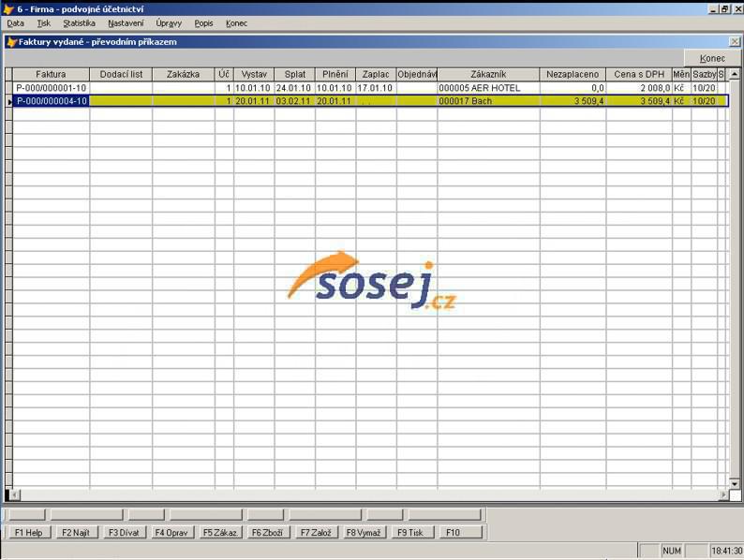Click the Nezaplaceno column header
Viewport: 744px width, 560px height.
click(x=573, y=74)
